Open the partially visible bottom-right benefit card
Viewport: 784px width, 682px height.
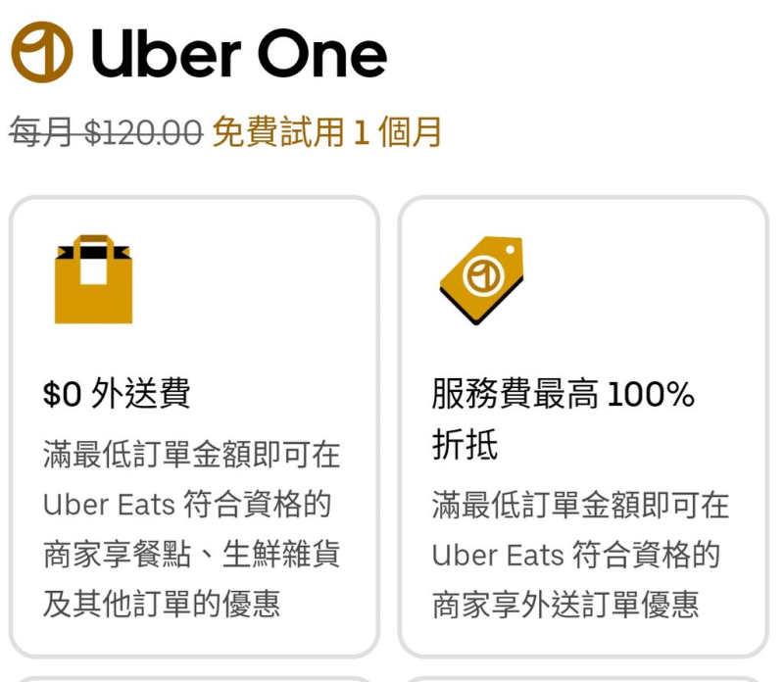(583, 677)
